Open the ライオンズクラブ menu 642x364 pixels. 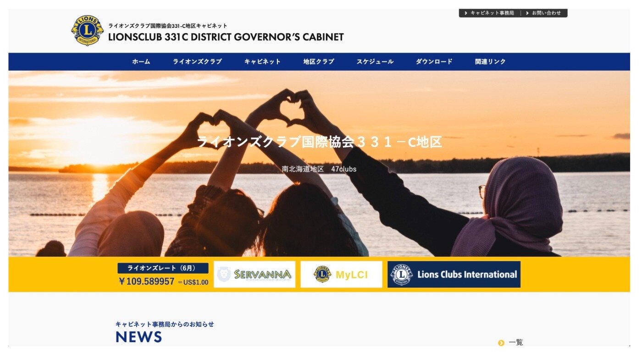click(x=197, y=62)
